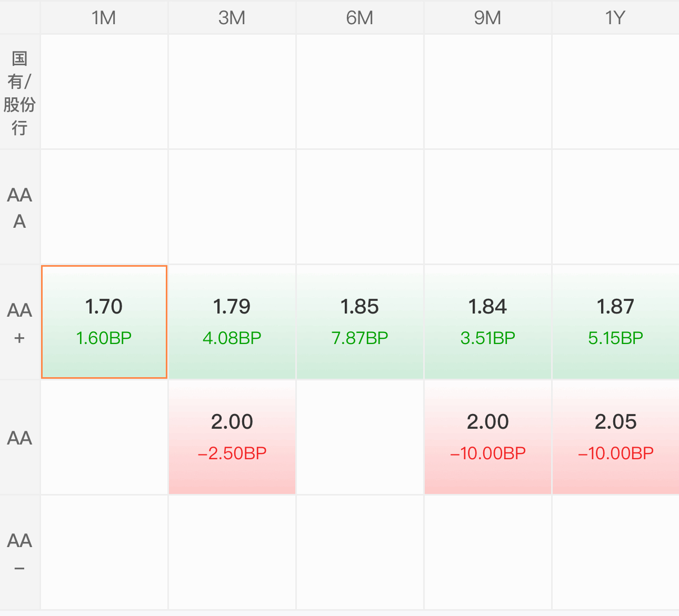This screenshot has height=616, width=679.
Task: Select the AAA row header
Action: click(x=19, y=207)
